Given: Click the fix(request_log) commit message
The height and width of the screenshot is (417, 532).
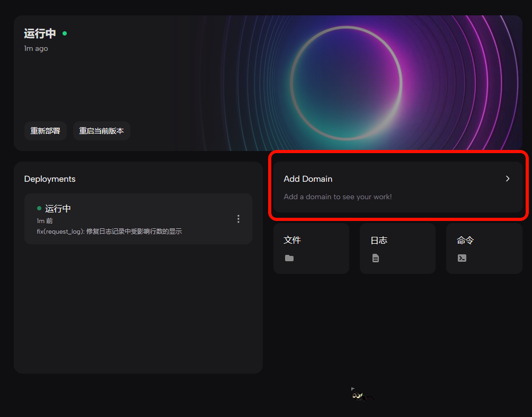Looking at the screenshot, I should coord(109,231).
